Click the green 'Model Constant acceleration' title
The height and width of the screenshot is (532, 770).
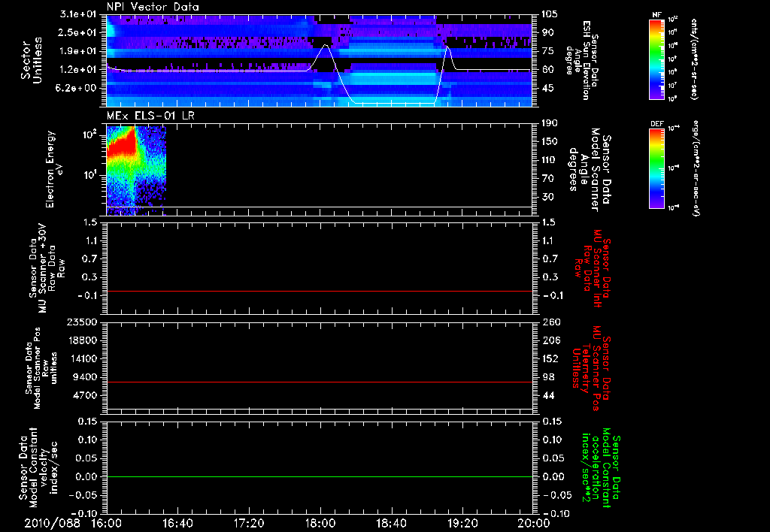(x=600, y=468)
